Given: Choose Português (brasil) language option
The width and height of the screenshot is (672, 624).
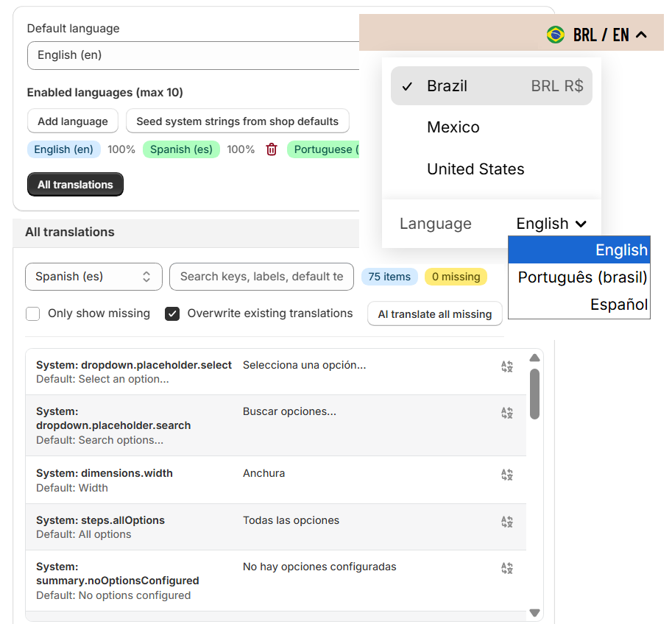Looking at the screenshot, I should coord(579,277).
